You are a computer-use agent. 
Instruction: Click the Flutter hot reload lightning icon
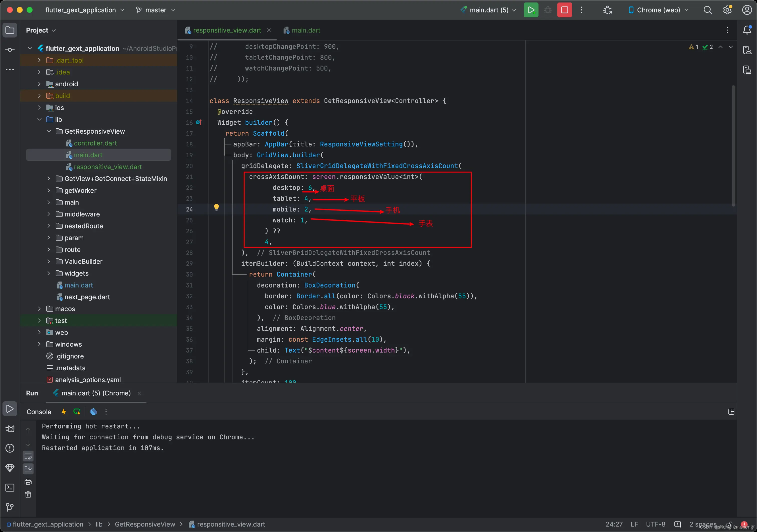coord(64,412)
